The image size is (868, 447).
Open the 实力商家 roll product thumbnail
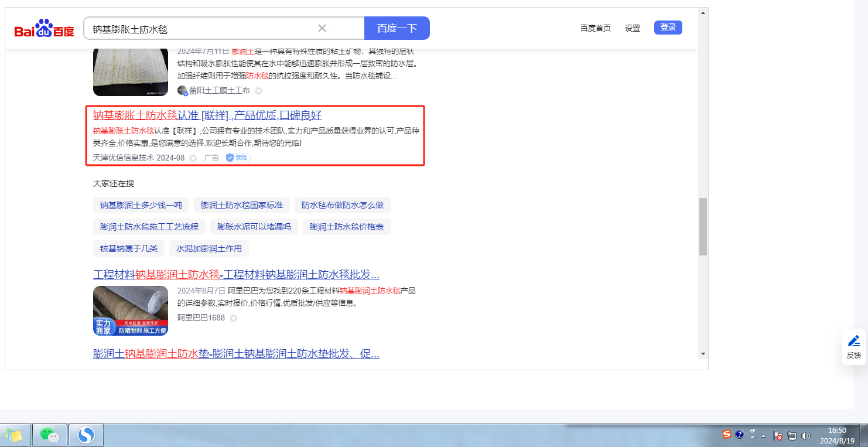click(131, 310)
